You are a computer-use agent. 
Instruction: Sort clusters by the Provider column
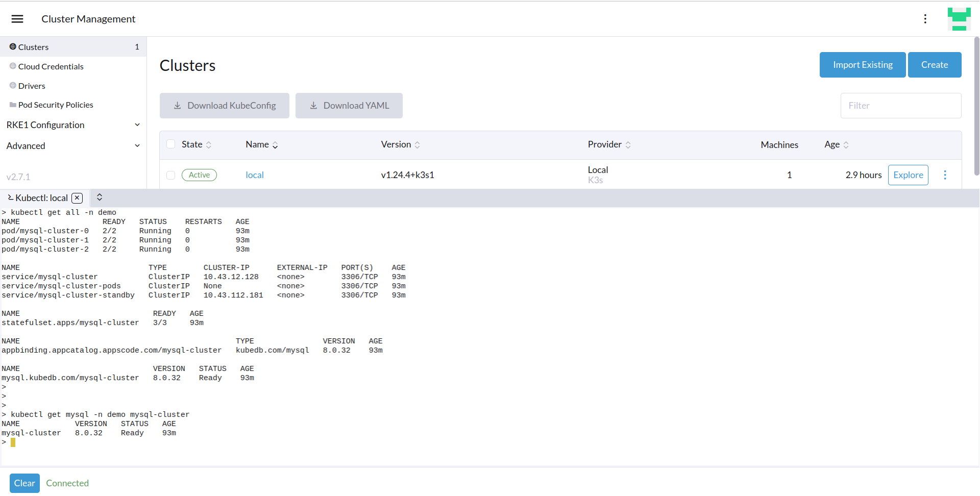pos(609,145)
